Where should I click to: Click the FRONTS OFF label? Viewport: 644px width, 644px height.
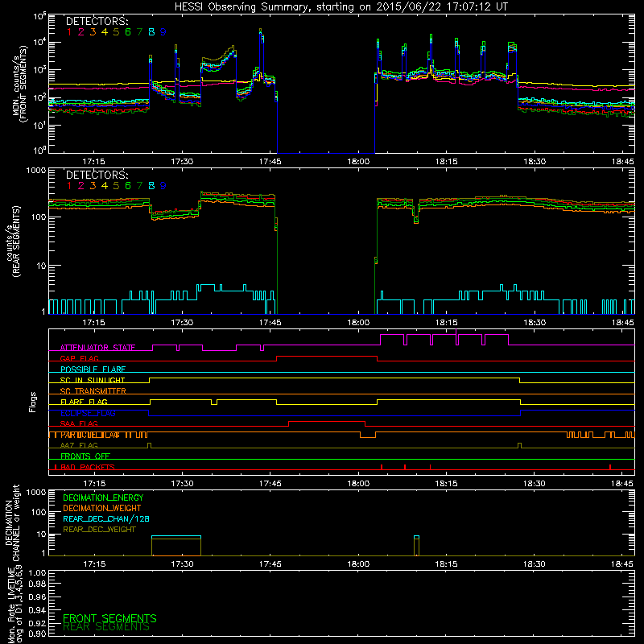click(x=85, y=456)
